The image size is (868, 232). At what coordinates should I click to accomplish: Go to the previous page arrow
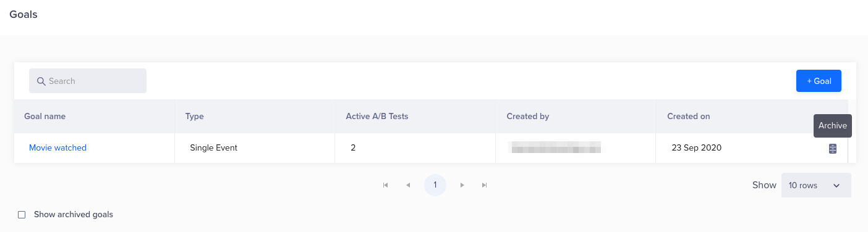(408, 185)
